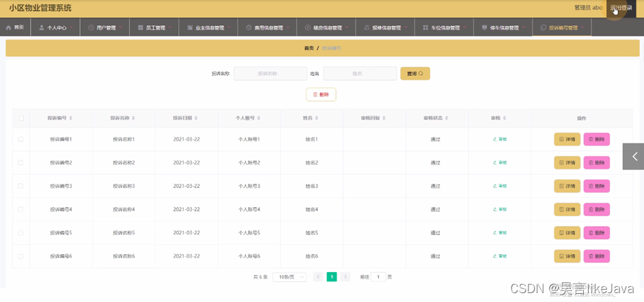644x302 pixels.
Task: Click 管理员 abo user label
Action: pos(588,8)
